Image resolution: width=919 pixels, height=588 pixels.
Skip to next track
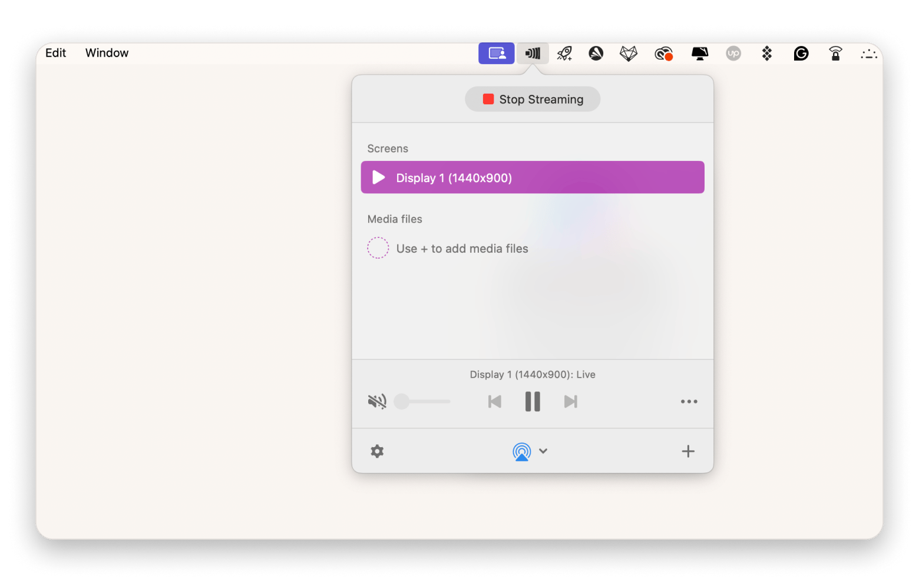[x=570, y=402]
